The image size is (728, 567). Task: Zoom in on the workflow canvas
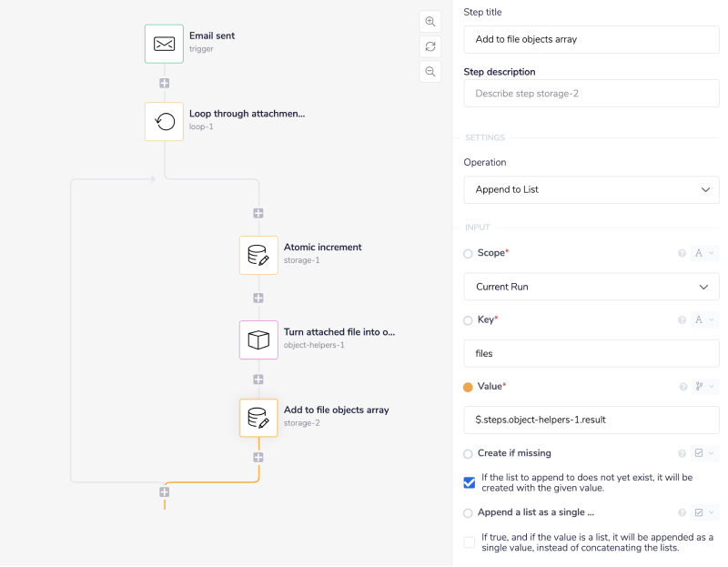tap(430, 22)
